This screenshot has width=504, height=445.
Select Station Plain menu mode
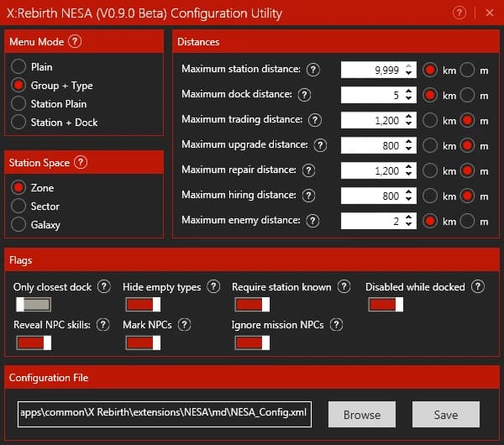point(18,103)
